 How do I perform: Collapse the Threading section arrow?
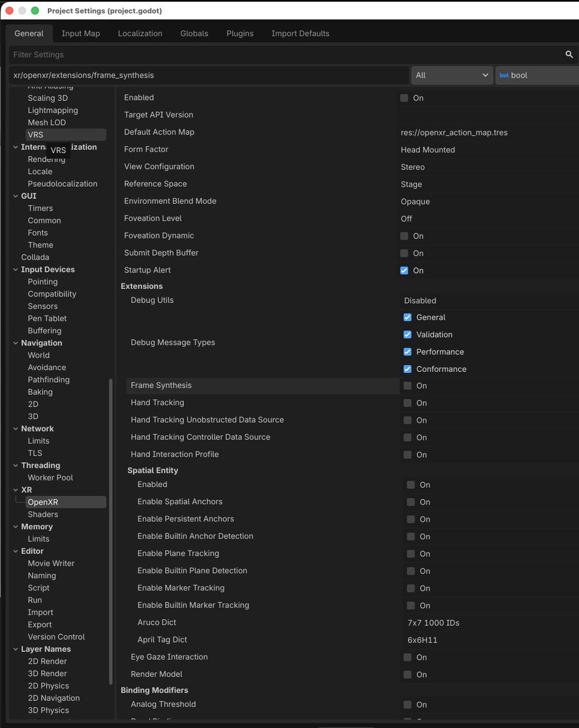coord(15,465)
